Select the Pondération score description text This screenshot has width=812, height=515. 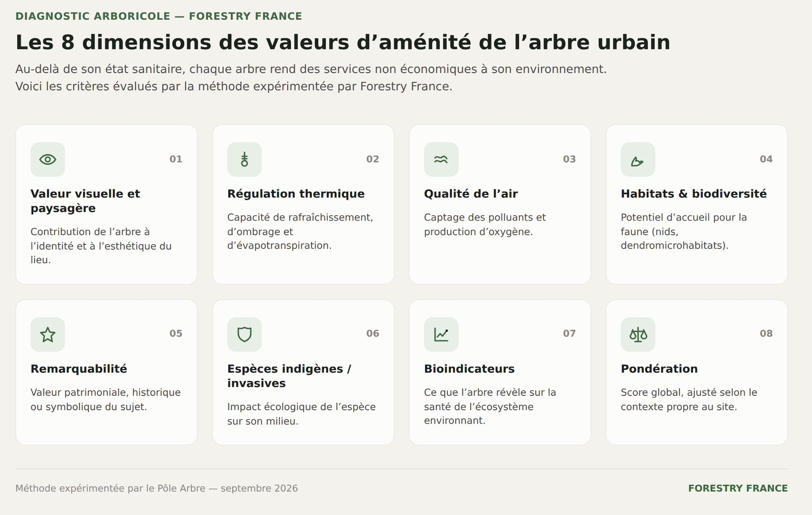coord(689,399)
